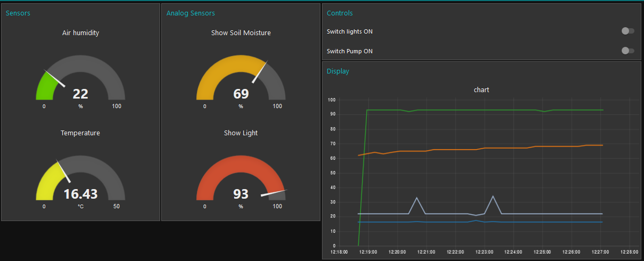Click the 'chart' title text
The height and width of the screenshot is (261, 644).
(481, 89)
